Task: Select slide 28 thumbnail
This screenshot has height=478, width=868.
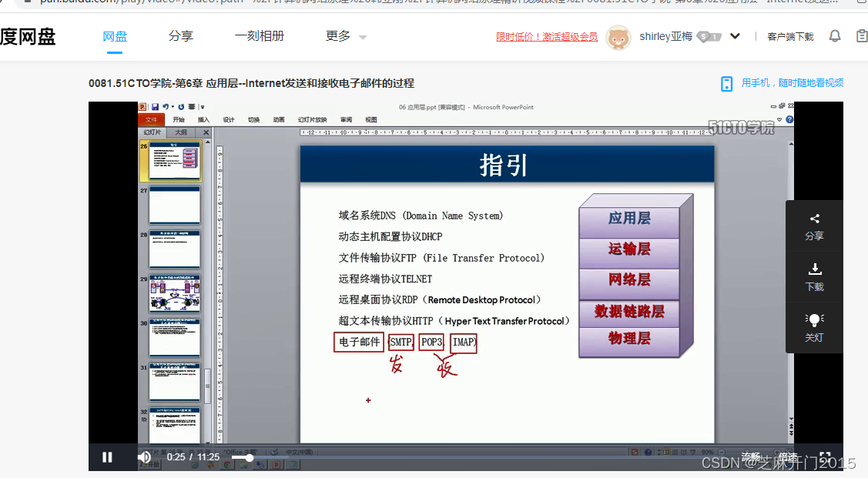Action: [x=175, y=249]
